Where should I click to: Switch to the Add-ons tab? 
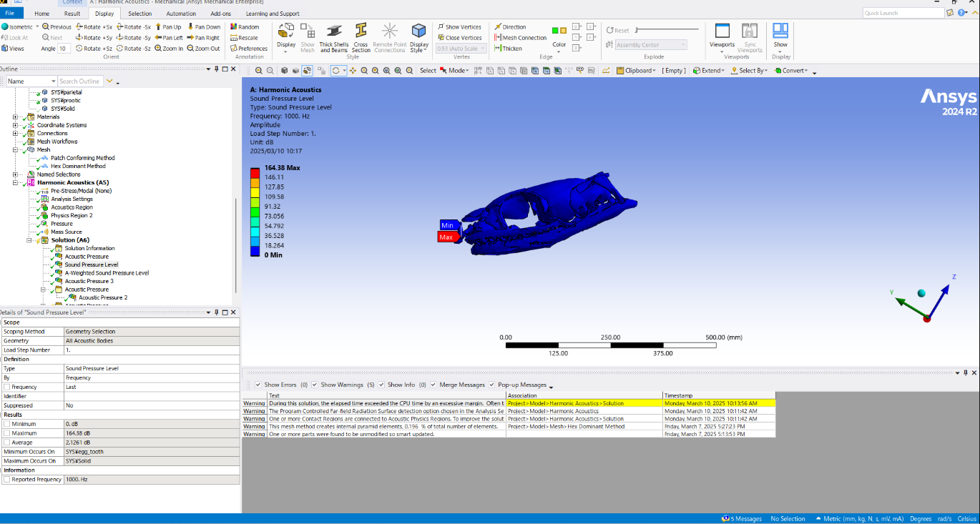point(220,13)
